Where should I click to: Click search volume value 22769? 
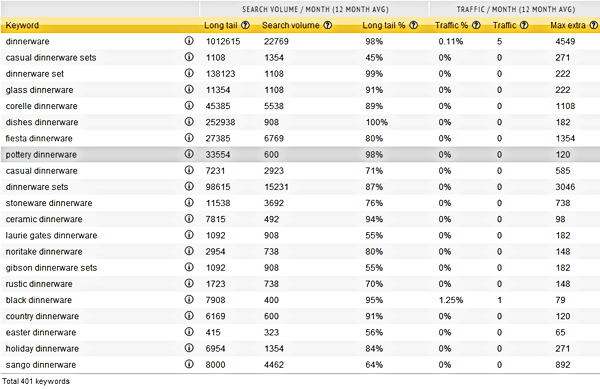coord(276,41)
